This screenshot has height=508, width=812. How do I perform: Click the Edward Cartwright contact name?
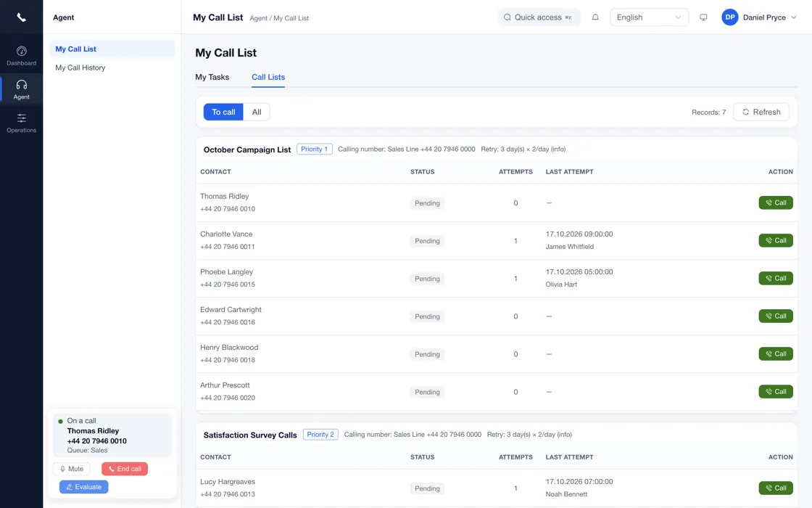[231, 309]
